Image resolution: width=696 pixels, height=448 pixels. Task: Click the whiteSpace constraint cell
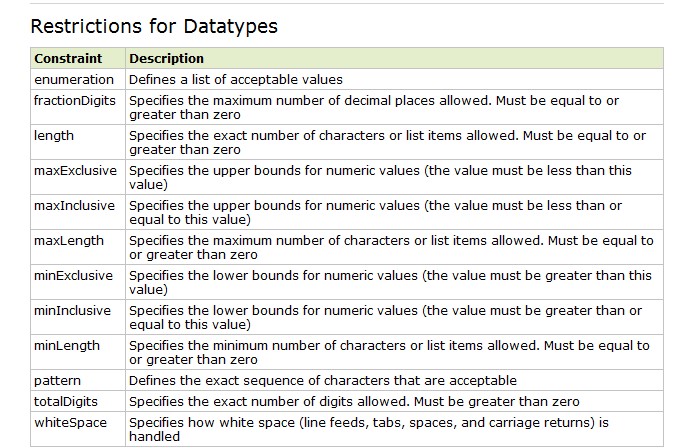(78, 429)
